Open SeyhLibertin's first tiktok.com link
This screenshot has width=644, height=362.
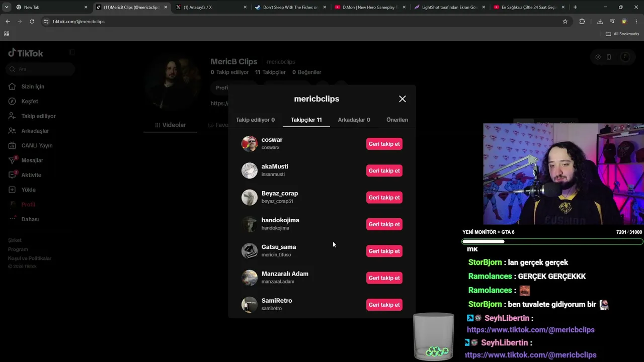531,330
